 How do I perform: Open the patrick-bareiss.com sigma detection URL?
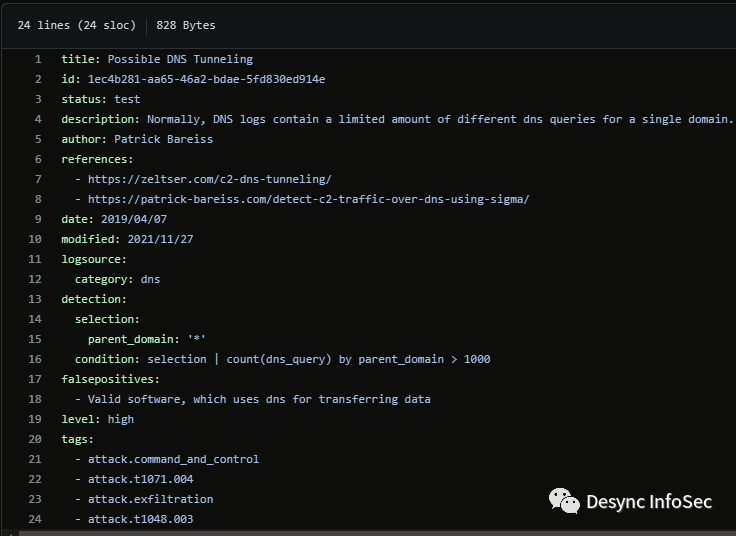(308, 199)
